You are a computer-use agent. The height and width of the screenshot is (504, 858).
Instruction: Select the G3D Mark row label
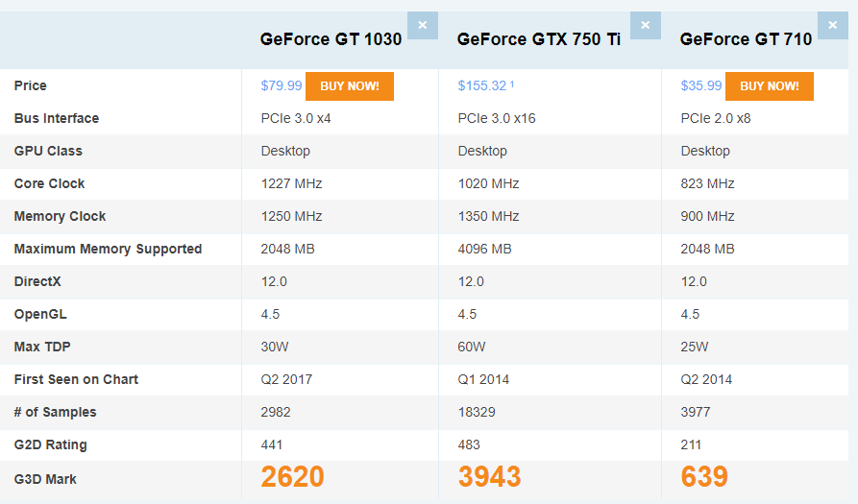45,478
